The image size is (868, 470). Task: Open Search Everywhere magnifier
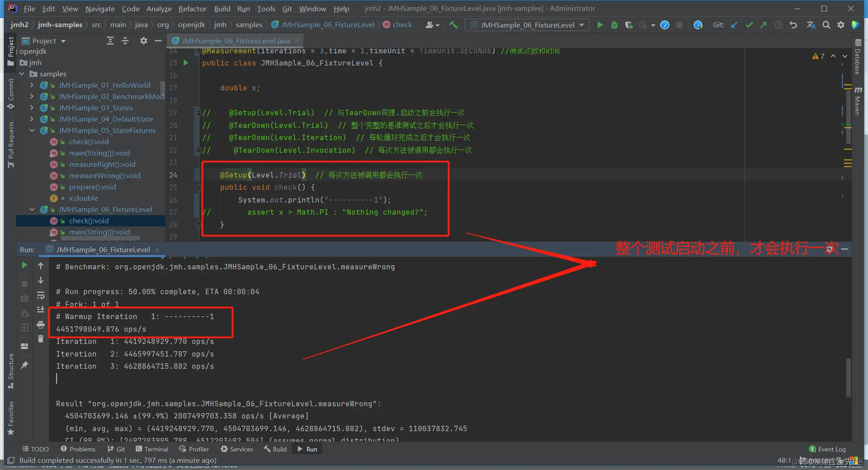click(826, 25)
